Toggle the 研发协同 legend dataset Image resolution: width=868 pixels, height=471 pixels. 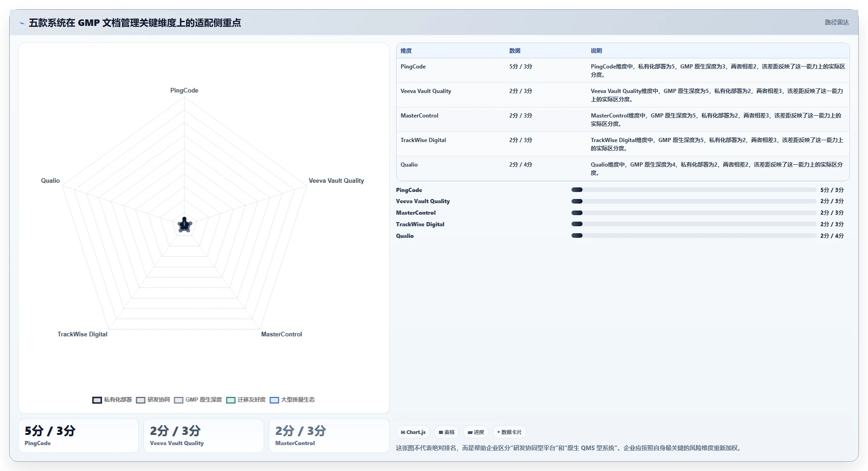click(153, 400)
